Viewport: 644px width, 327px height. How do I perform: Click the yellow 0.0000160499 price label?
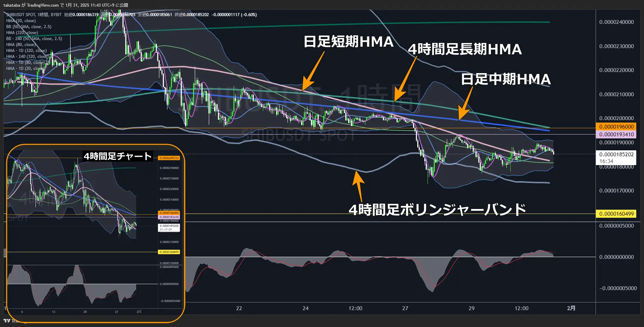click(616, 214)
